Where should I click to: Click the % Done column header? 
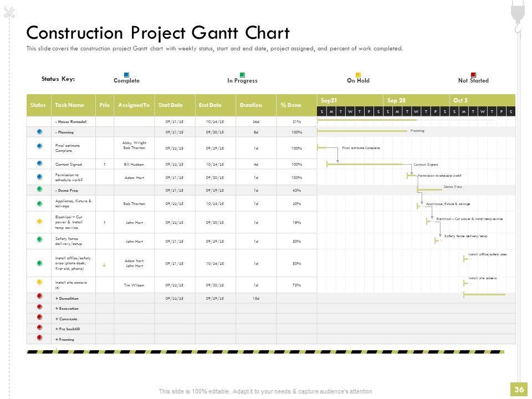296,105
